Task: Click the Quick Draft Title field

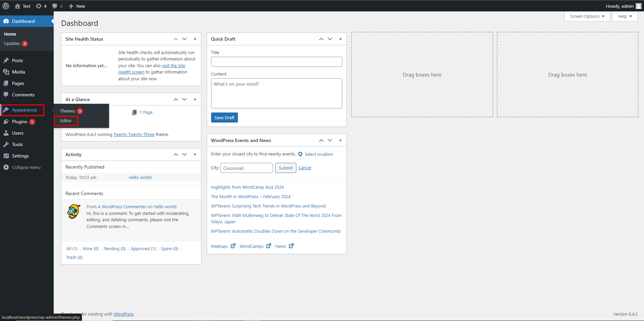Action: (x=277, y=62)
